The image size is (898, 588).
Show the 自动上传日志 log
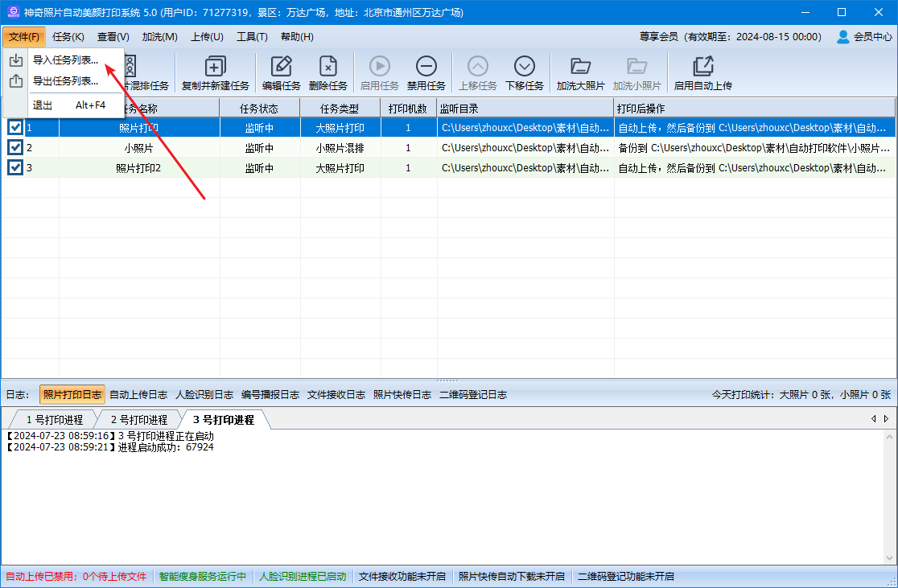point(138,394)
